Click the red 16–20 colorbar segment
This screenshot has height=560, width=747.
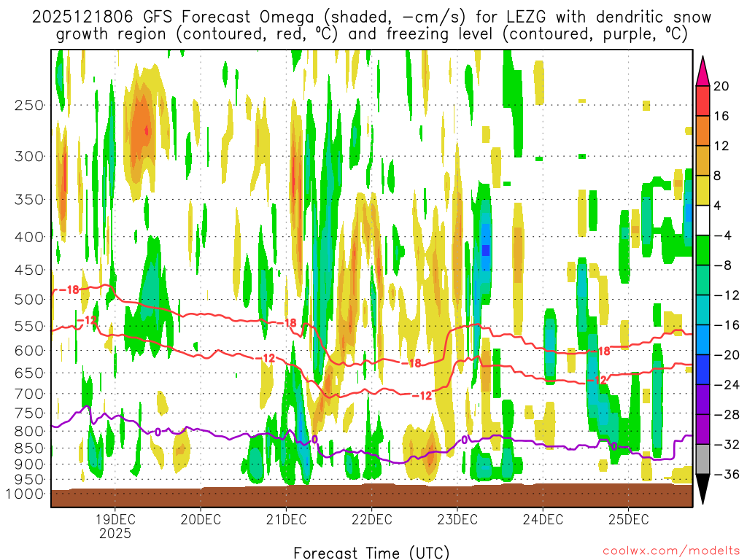tap(703, 101)
